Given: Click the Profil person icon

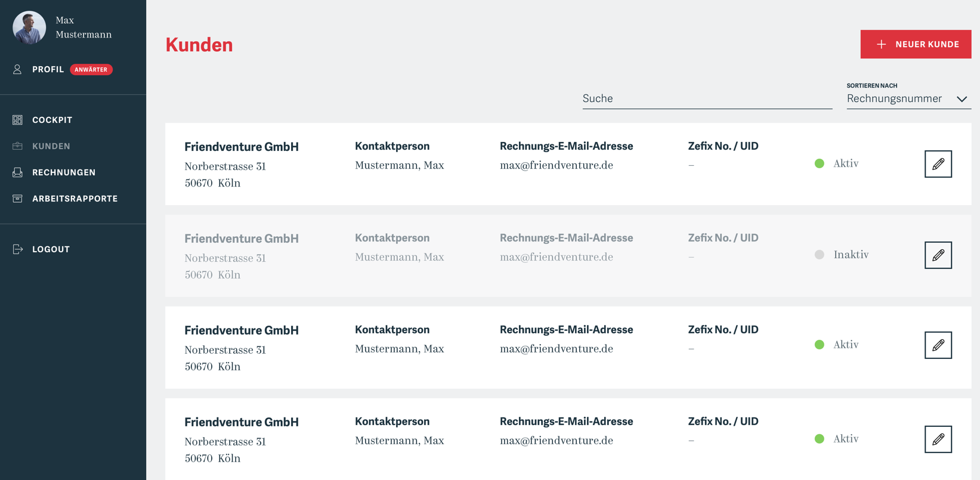Looking at the screenshot, I should [17, 70].
